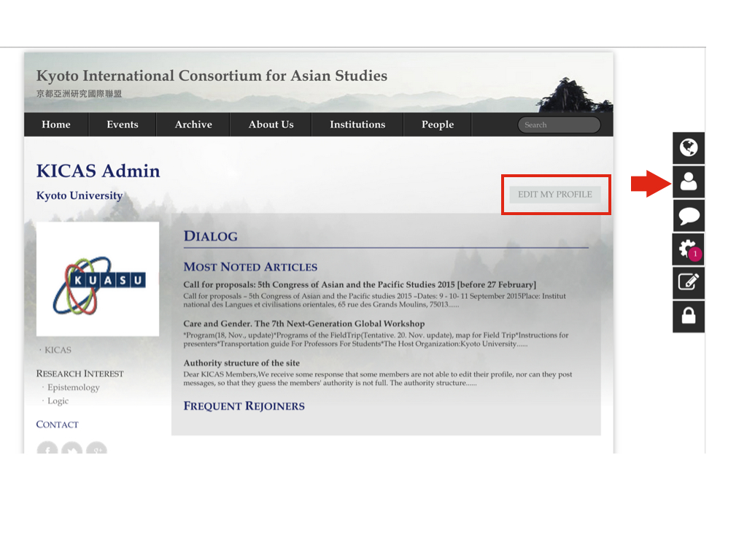
Task: Open the Care and Gender workshop article
Action: pyautogui.click(x=304, y=324)
